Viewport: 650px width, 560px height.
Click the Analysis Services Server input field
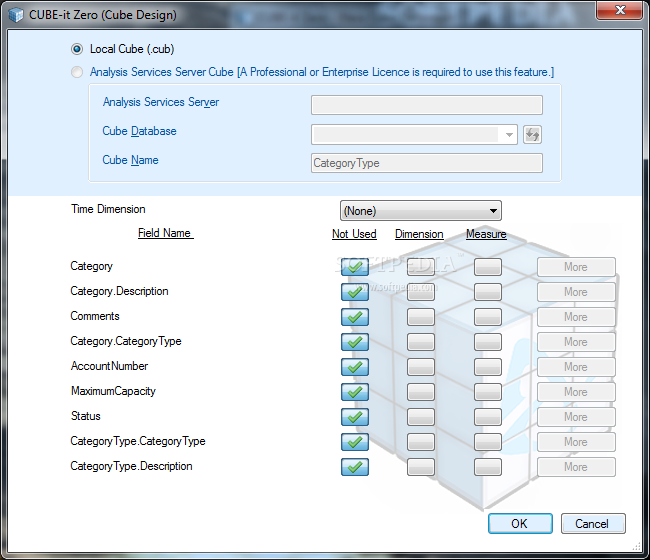[427, 105]
